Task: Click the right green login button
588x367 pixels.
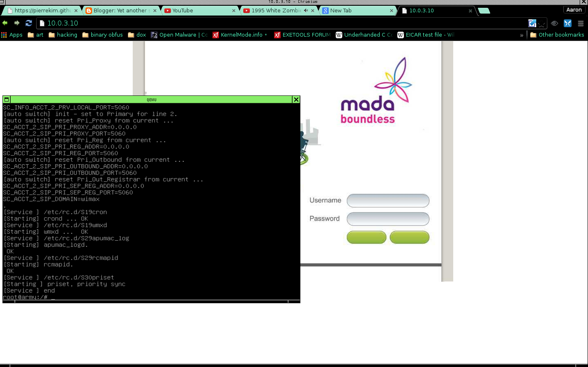Action: tap(410, 237)
